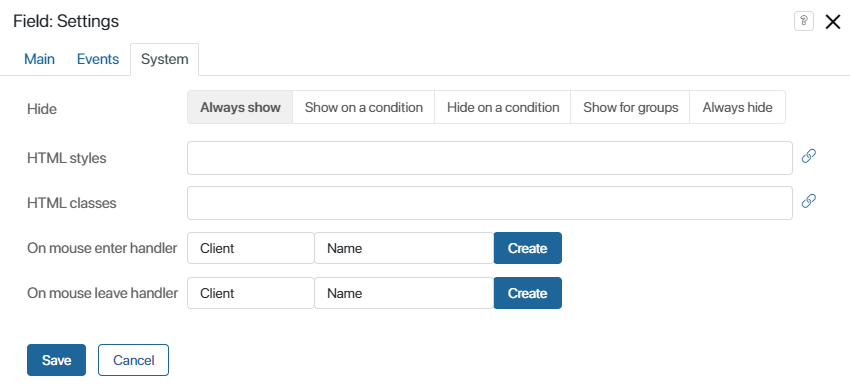Viewport: 850px width, 389px height.
Task: Open Name dropdown for mouse enter handler
Action: click(x=404, y=248)
